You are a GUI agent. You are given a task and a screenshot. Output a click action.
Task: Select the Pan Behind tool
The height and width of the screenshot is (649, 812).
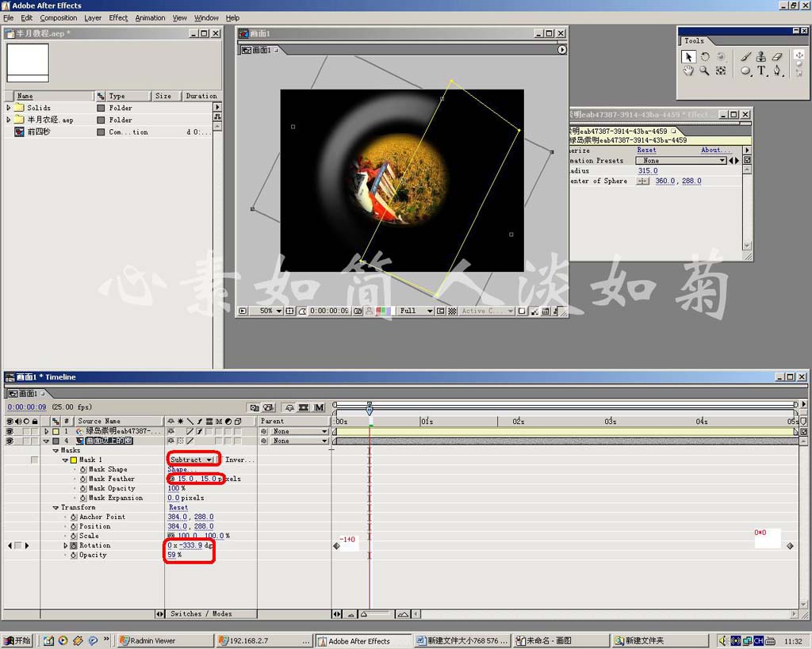click(x=720, y=71)
